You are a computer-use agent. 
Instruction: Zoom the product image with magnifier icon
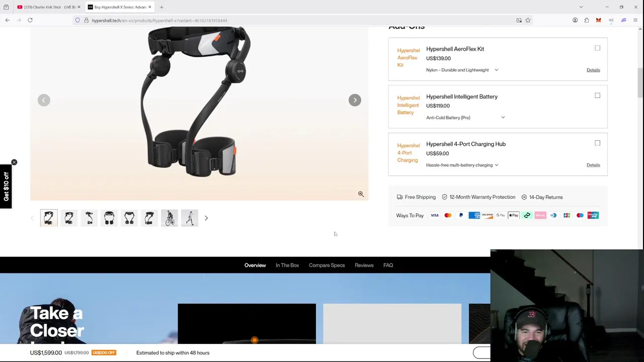point(361,194)
